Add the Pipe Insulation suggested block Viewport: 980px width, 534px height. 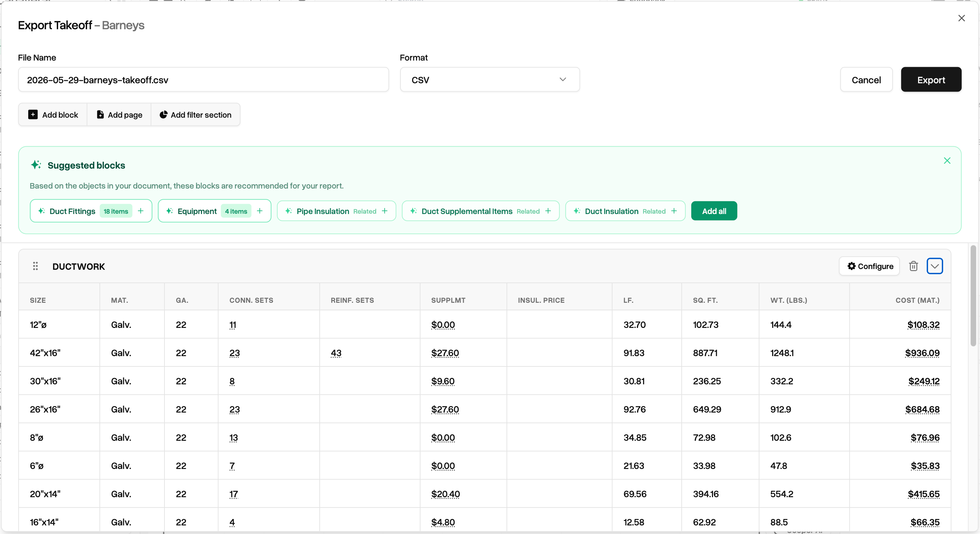(336, 211)
